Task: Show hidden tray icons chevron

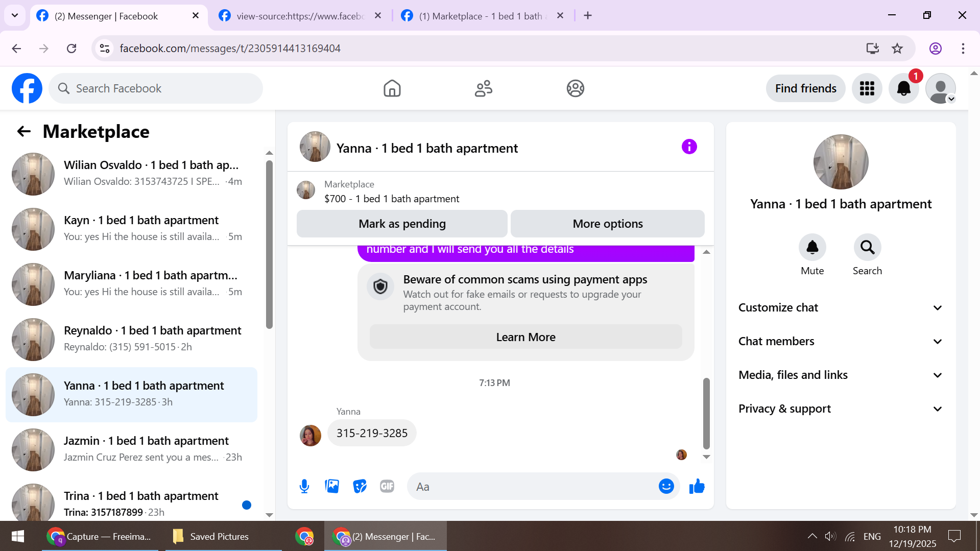Action: coord(811,536)
